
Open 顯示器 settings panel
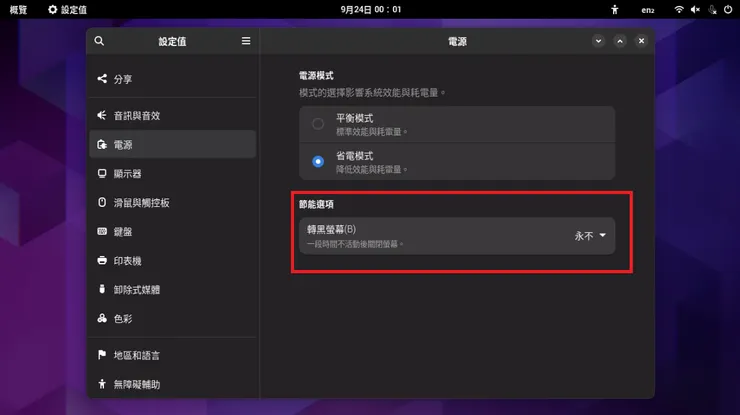[x=173, y=174]
